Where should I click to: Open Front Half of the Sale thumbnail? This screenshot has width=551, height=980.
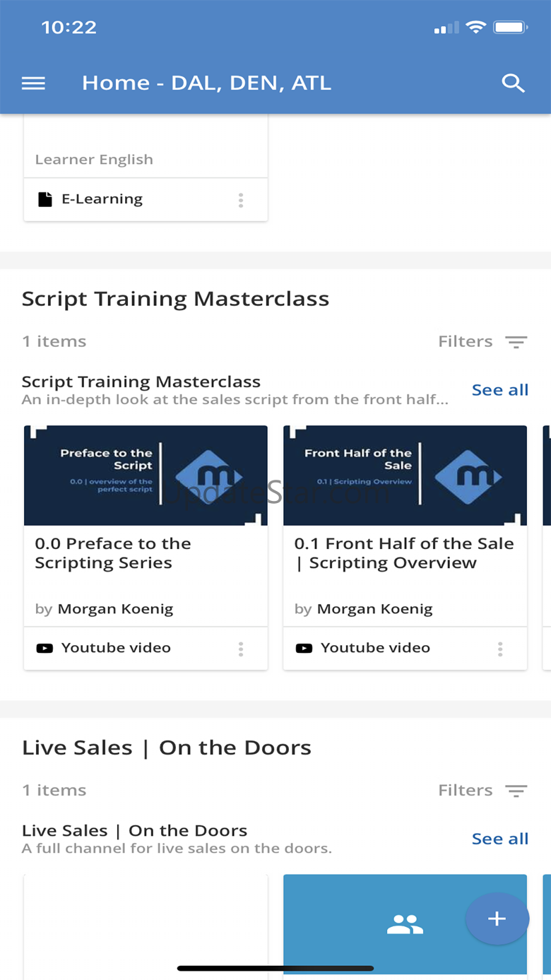tap(405, 476)
